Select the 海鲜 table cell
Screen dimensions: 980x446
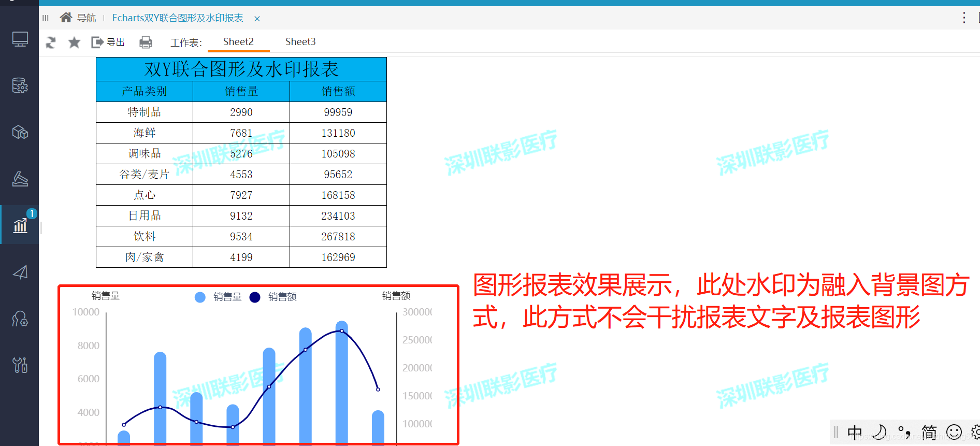(x=145, y=133)
